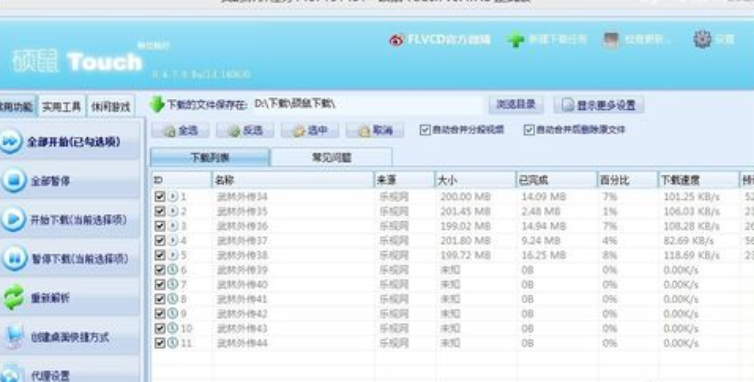This screenshot has height=382, width=754.
Task: Click the 重新解析 green refresh icon
Action: click(14, 297)
